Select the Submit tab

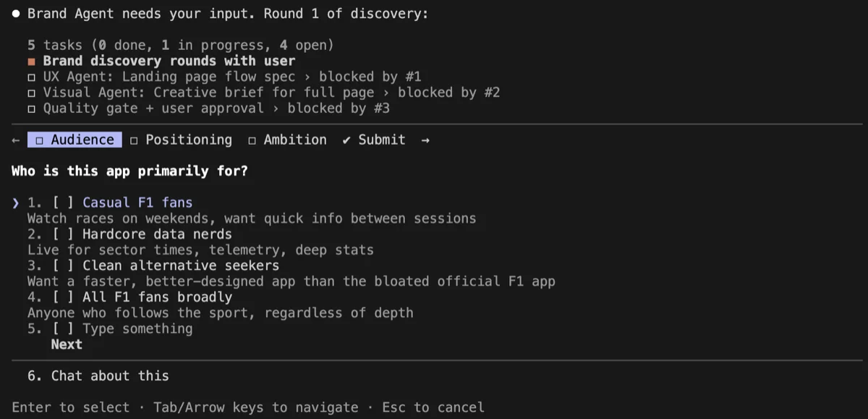coord(374,140)
